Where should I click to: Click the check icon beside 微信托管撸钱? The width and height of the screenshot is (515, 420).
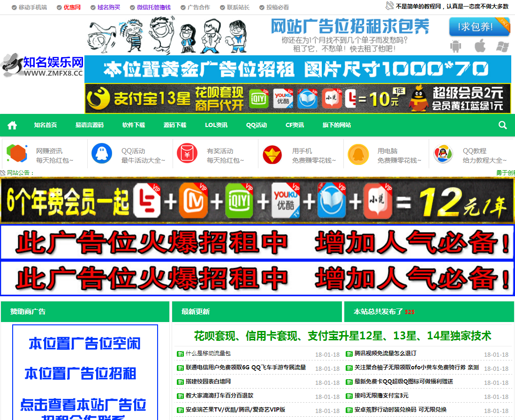(132, 7)
